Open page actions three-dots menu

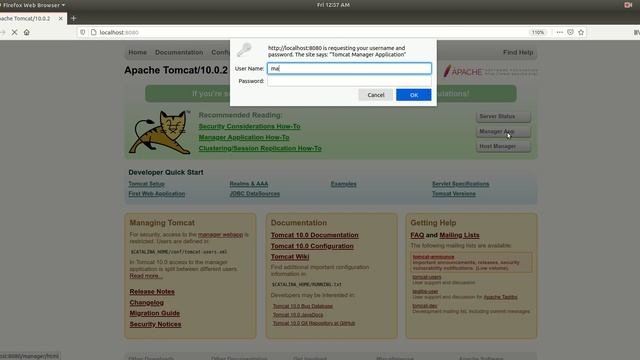click(560, 32)
